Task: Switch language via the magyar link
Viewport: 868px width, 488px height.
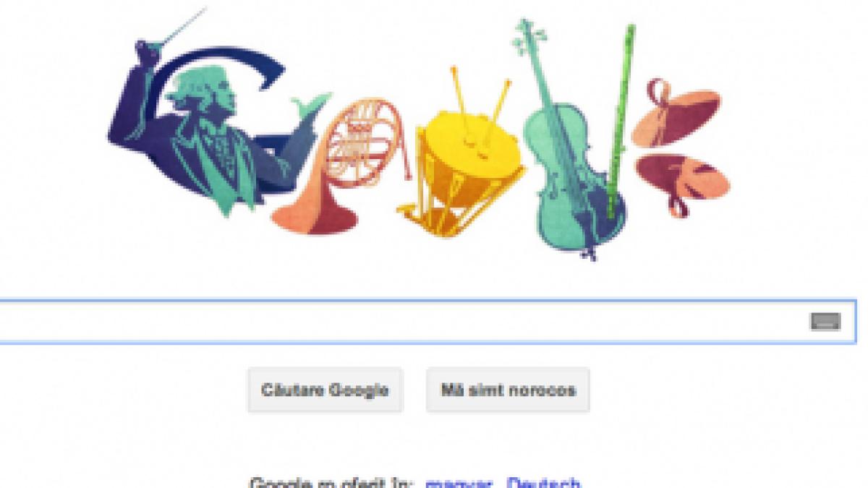Action: coord(459,483)
